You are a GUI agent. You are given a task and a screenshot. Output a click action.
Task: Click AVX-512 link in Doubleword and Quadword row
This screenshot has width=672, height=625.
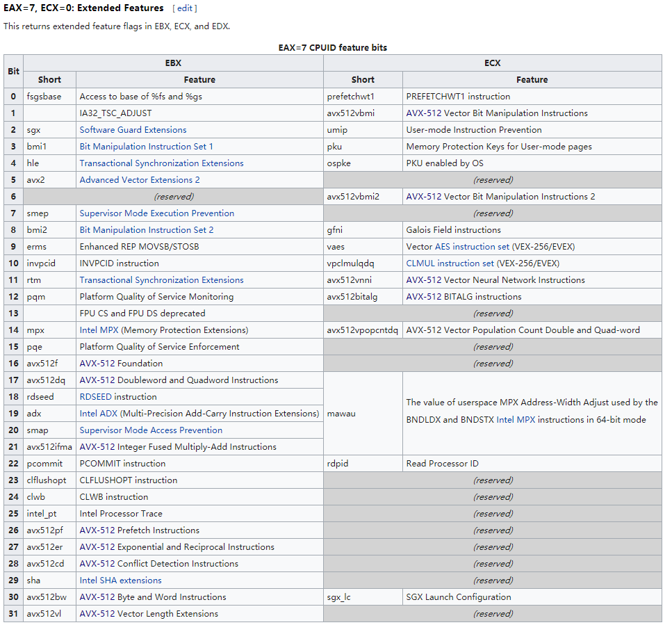tap(97, 381)
